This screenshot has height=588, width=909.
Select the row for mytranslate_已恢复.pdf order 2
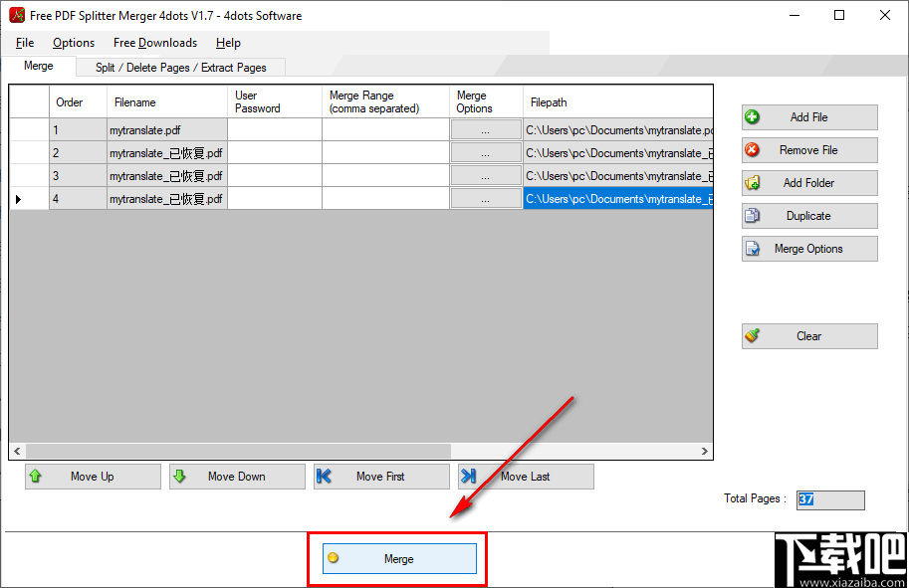coord(167,152)
